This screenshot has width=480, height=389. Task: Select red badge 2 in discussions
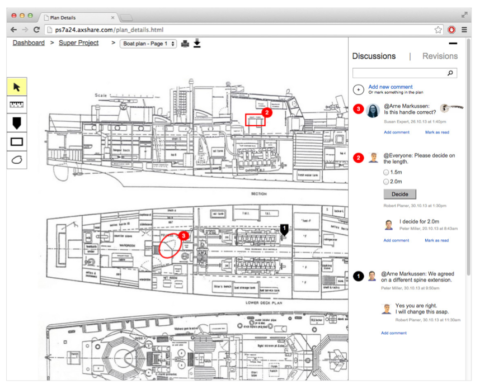coord(358,158)
